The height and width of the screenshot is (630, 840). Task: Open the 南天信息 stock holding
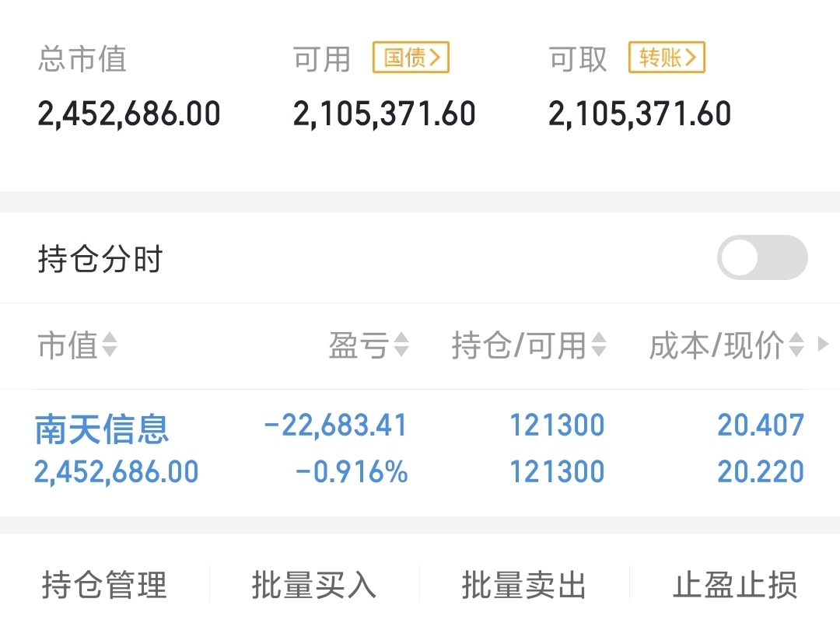click(x=102, y=429)
